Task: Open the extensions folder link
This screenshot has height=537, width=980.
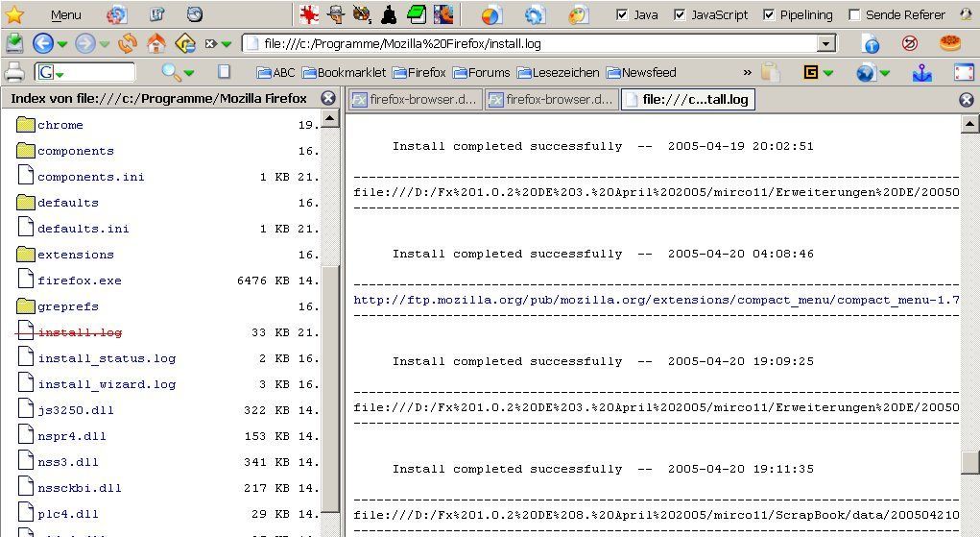Action: click(76, 255)
